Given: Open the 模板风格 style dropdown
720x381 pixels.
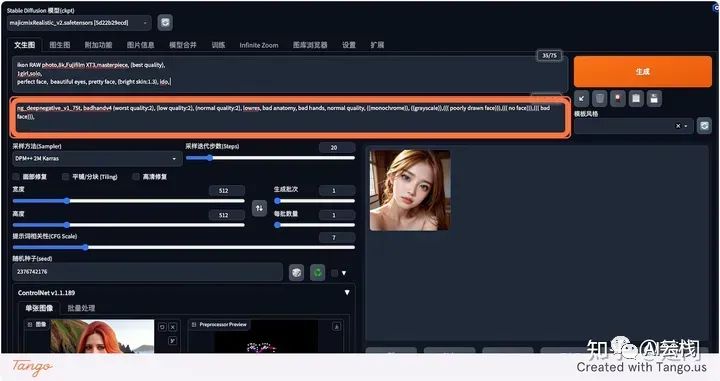Looking at the screenshot, I should click(x=633, y=126).
